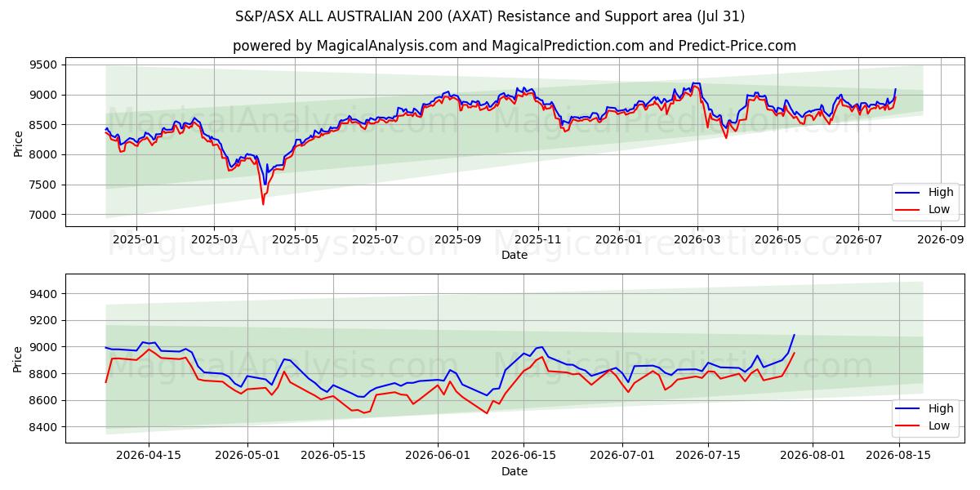980x490 pixels.
Task: Select 'Low' in the daily zoomed chart's legend
Action: click(x=939, y=425)
